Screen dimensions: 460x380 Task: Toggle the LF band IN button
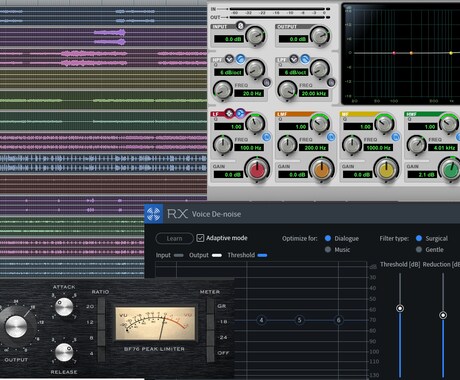266,137
